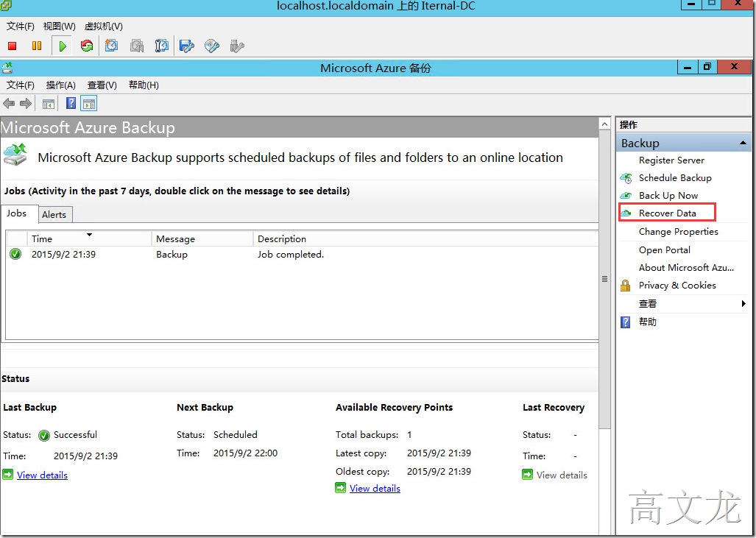Open 文件(F) menu in the Azure 备份 window
This screenshot has width=756, height=538.
[21, 85]
